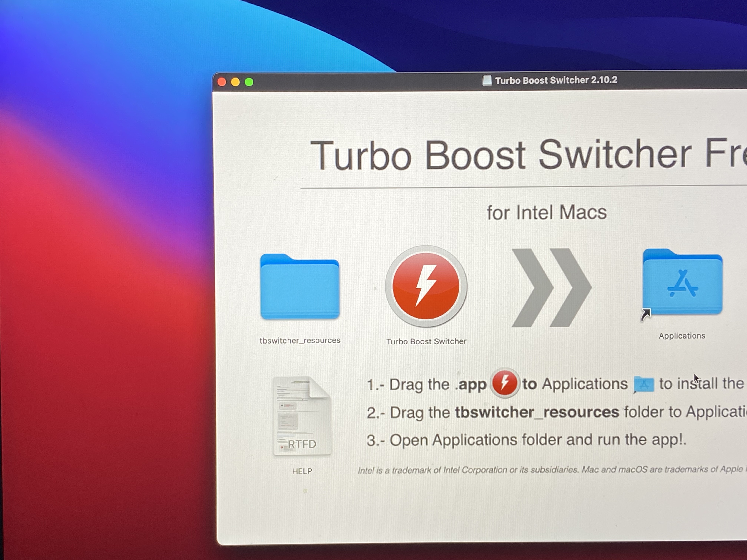The height and width of the screenshot is (560, 747).
Task: Click bold "tbswitcher_resources" text in step 2
Action: (537, 412)
